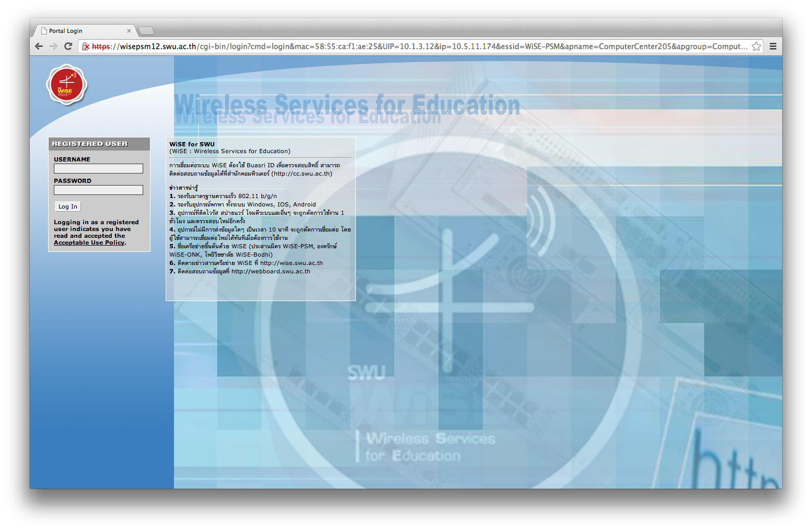This screenshot has width=812, height=530.
Task: Click the item 1 line mentioning 802.11 b/g/n
Action: (x=223, y=196)
